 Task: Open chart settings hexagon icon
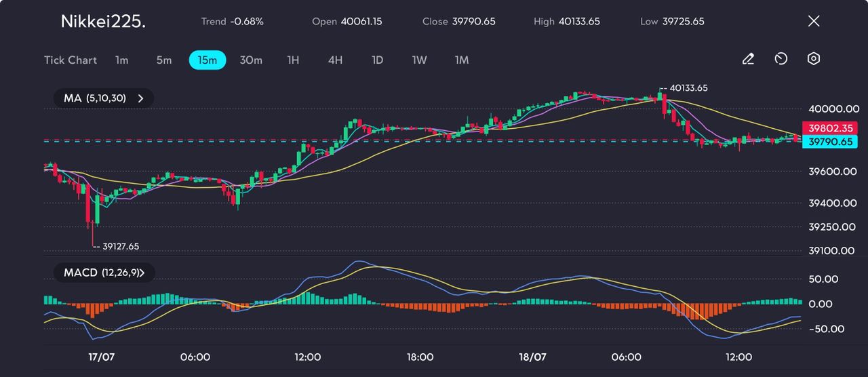(814, 59)
